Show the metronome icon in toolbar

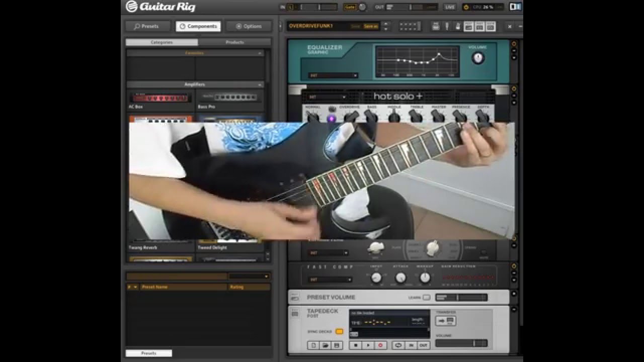[x=457, y=26]
